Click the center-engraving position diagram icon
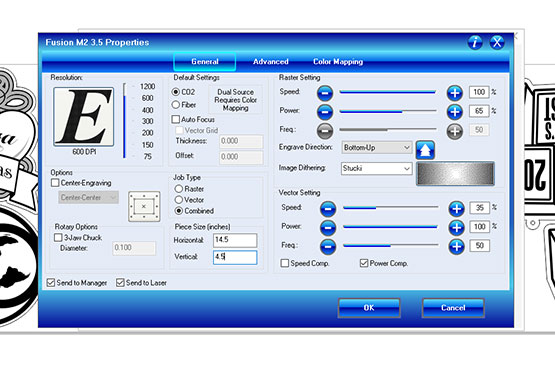This screenshot has width=555, height=368. click(x=144, y=207)
